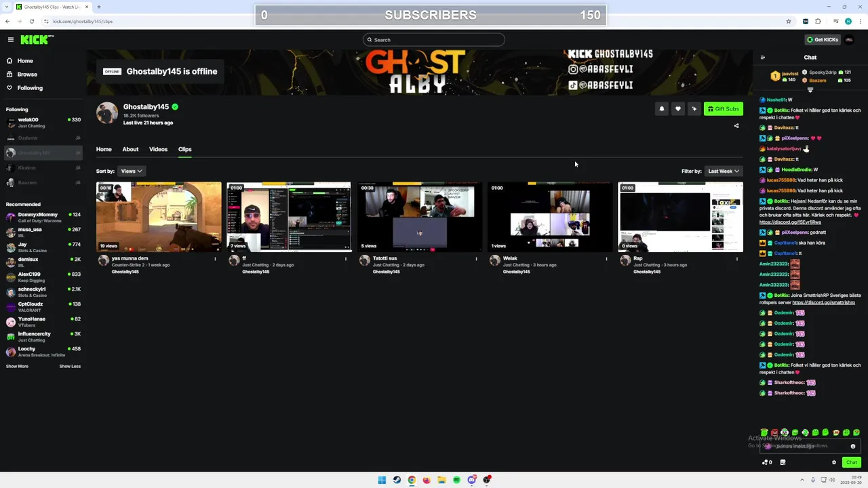
Task: Open the hamburger sidebar menu
Action: [x=10, y=40]
